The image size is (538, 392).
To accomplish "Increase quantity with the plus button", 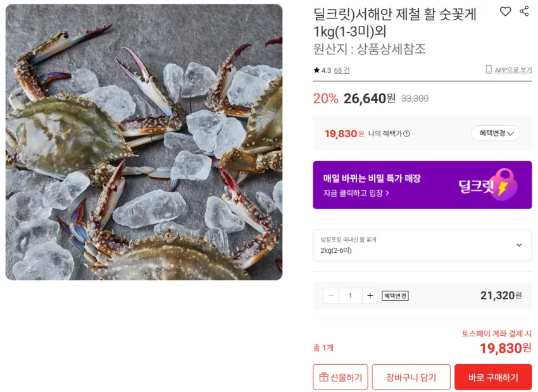I will (370, 295).
